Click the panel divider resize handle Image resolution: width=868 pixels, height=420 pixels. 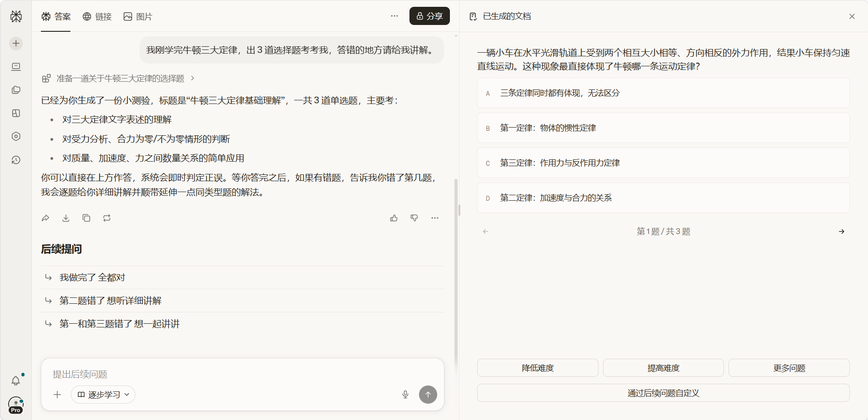coord(459,210)
